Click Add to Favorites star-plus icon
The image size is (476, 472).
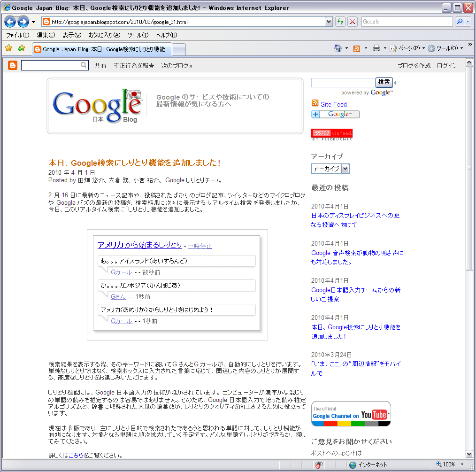point(21,48)
